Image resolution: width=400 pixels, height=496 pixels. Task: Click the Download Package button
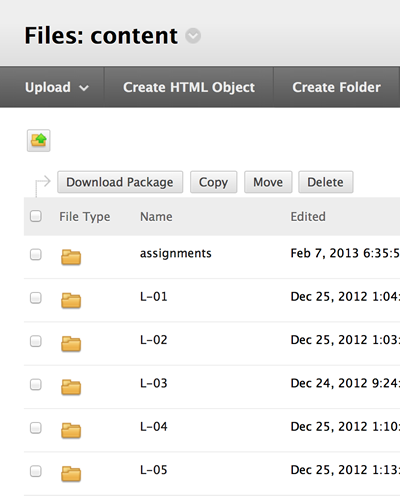coord(120,182)
